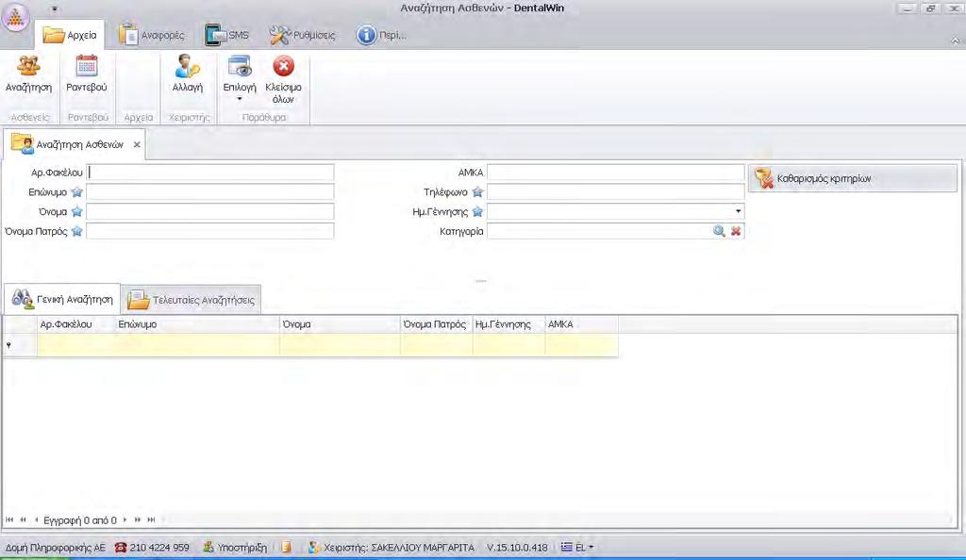Click the orange book icon in status bar

(287, 547)
